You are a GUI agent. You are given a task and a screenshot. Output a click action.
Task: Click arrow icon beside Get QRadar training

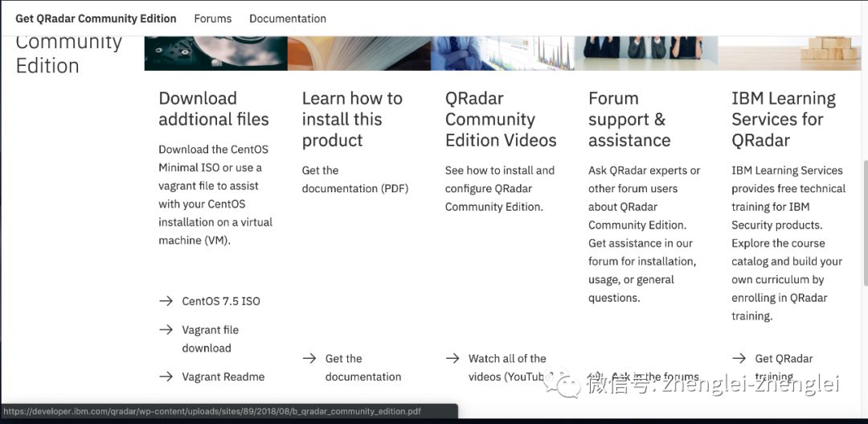pyautogui.click(x=739, y=359)
